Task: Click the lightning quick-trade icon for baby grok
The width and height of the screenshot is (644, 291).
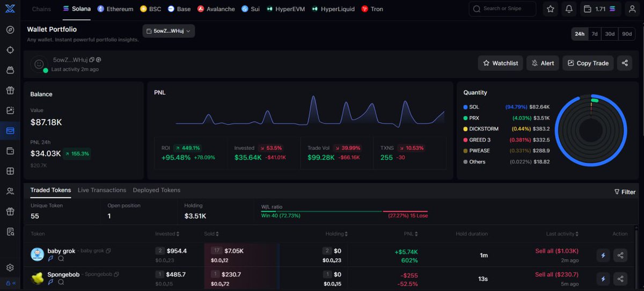Action: point(603,255)
